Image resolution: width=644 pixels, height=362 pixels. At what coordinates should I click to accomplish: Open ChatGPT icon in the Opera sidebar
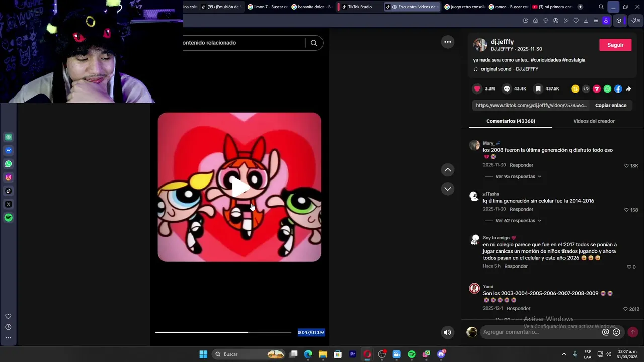click(x=8, y=137)
